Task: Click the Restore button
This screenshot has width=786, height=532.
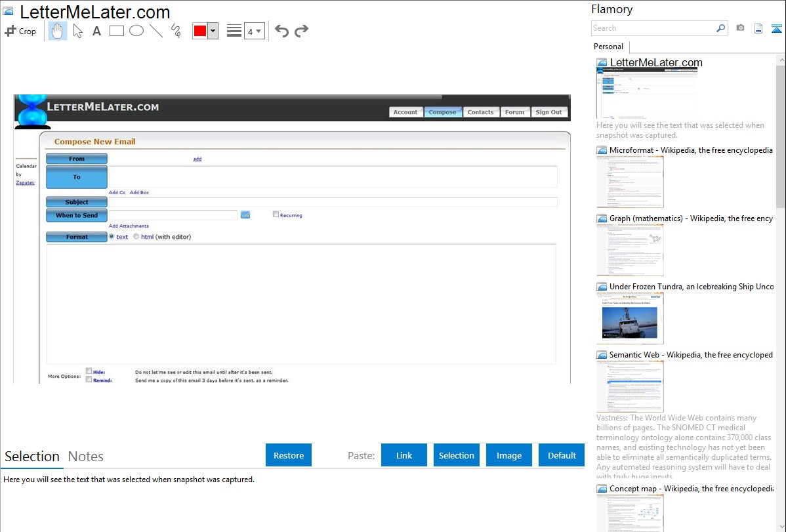Action: (x=289, y=455)
